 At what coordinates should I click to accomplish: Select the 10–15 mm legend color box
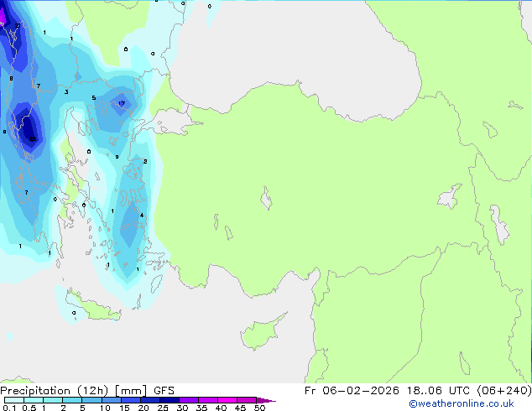coord(112,400)
